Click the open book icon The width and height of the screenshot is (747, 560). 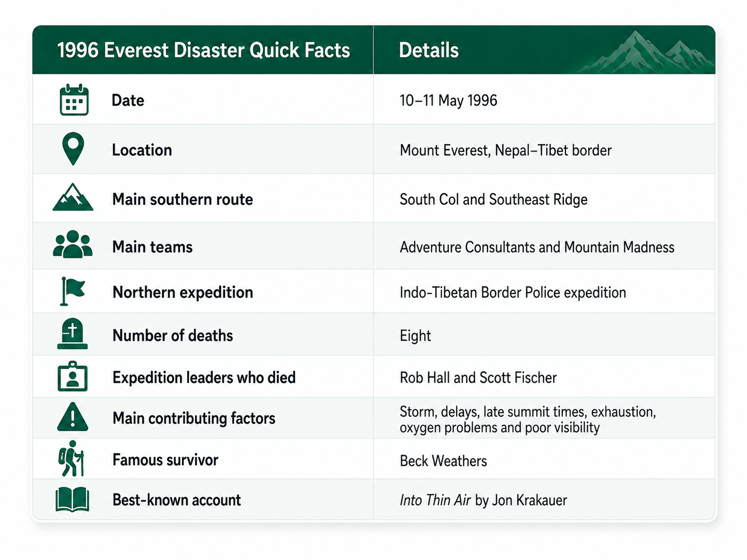pyautogui.click(x=72, y=500)
